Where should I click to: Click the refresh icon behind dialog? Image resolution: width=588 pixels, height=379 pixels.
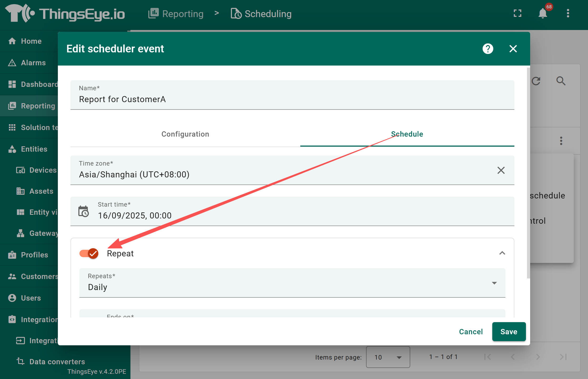pyautogui.click(x=536, y=81)
